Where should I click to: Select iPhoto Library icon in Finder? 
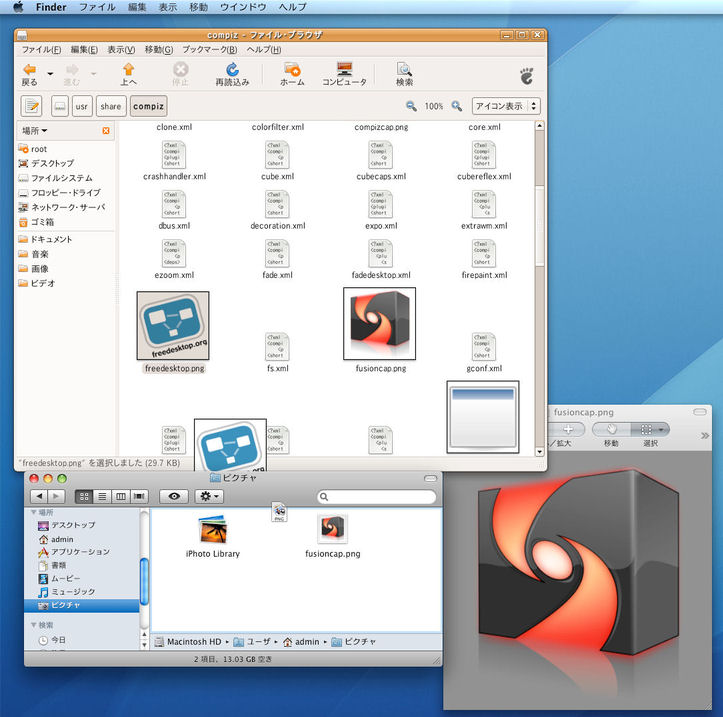213,529
